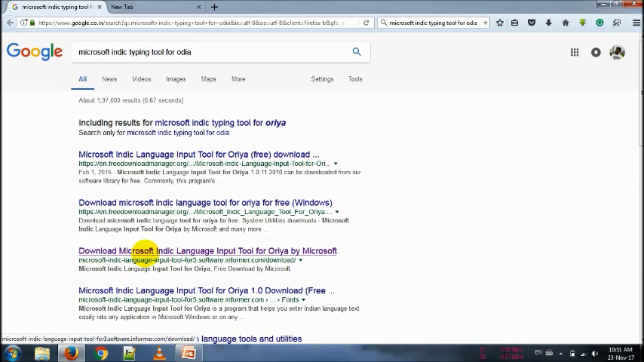Click the green download manager extension icon
Screen dimensions: 644x362
click(x=582, y=23)
